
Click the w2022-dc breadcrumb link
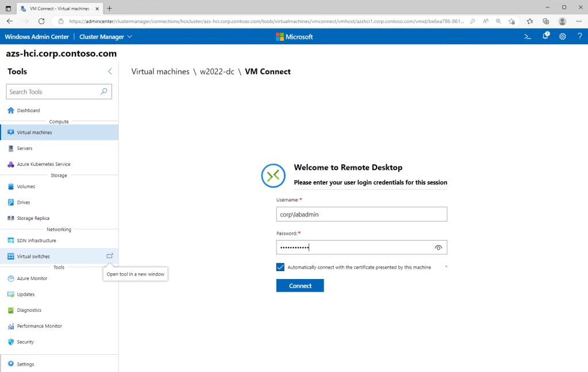pos(217,72)
